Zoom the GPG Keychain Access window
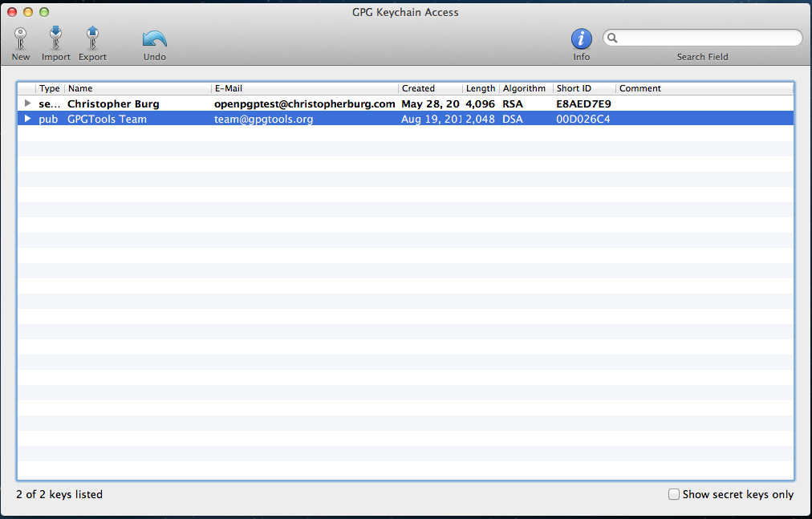This screenshot has width=812, height=519. tap(44, 12)
